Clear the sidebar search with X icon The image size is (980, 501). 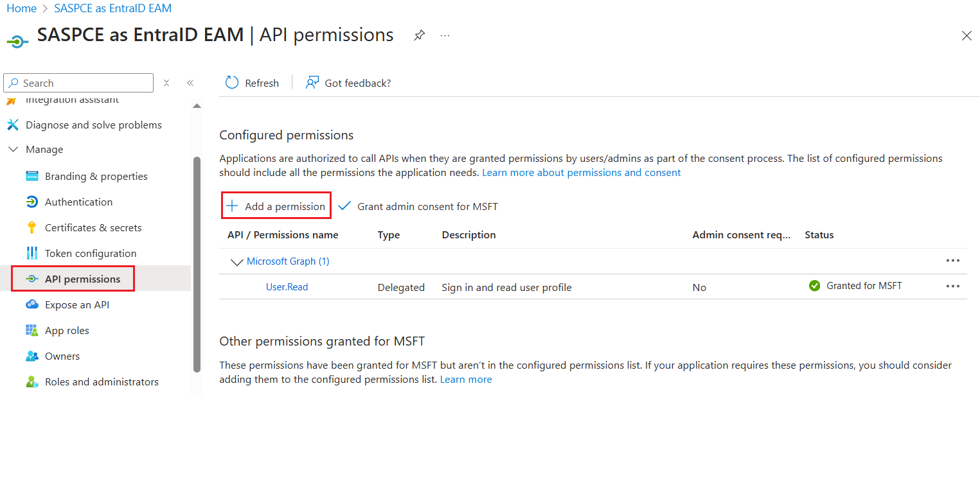tap(166, 83)
